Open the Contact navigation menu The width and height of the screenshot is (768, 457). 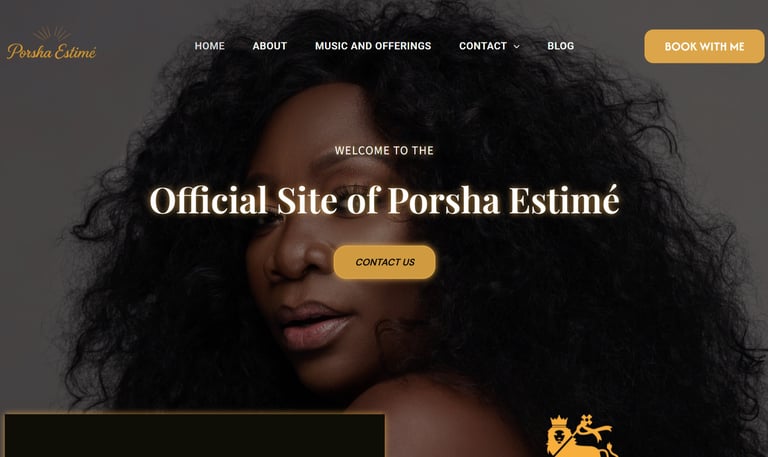(x=482, y=46)
